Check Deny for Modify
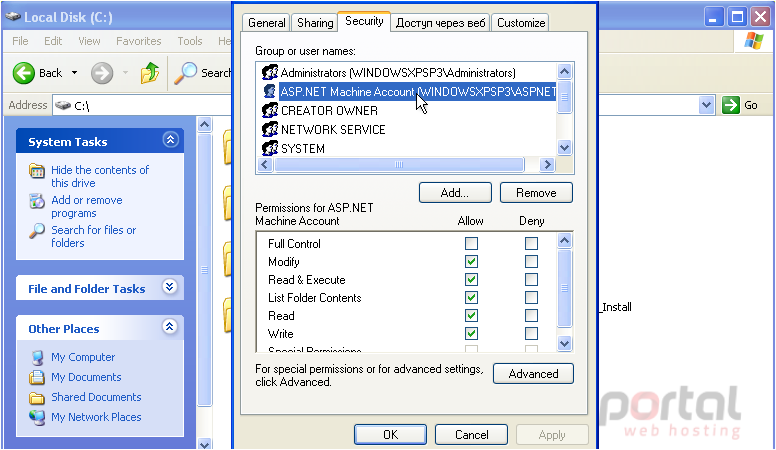Screen dimensions: 776x450 coord(531,261)
